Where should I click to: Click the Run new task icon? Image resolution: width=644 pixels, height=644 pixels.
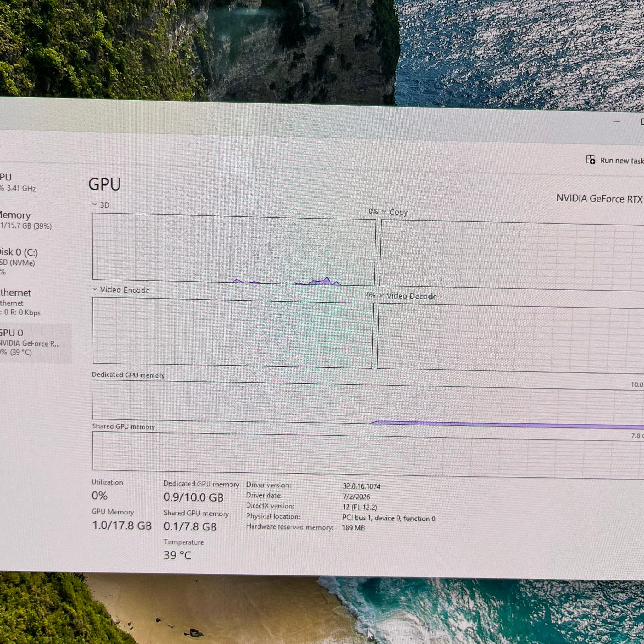point(590,159)
